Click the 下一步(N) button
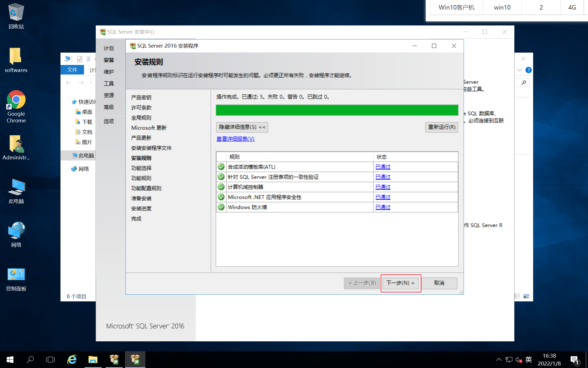The height and width of the screenshot is (368, 588). 400,283
